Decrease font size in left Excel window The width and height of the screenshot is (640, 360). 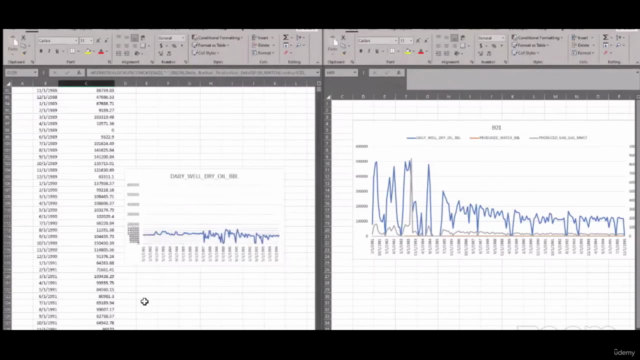point(106,40)
